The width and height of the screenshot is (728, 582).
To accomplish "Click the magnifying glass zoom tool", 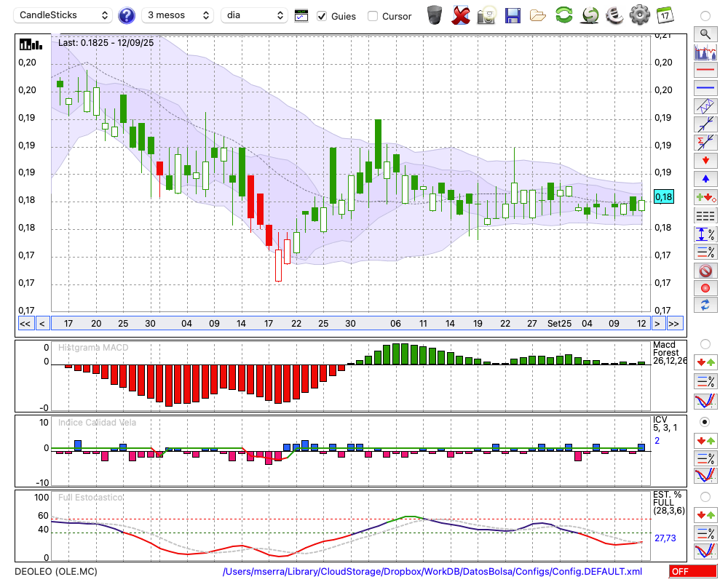I will (x=705, y=34).
